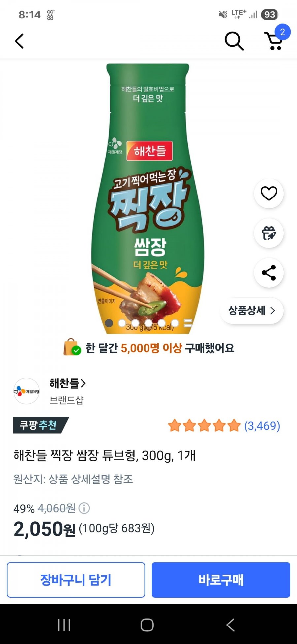The height and width of the screenshot is (644, 297).
Task: Tap the Android home navigation button
Action: click(147, 625)
